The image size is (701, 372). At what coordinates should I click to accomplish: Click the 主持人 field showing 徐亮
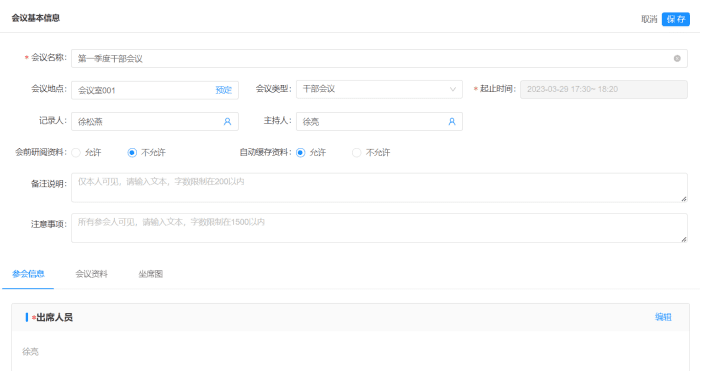click(x=379, y=122)
